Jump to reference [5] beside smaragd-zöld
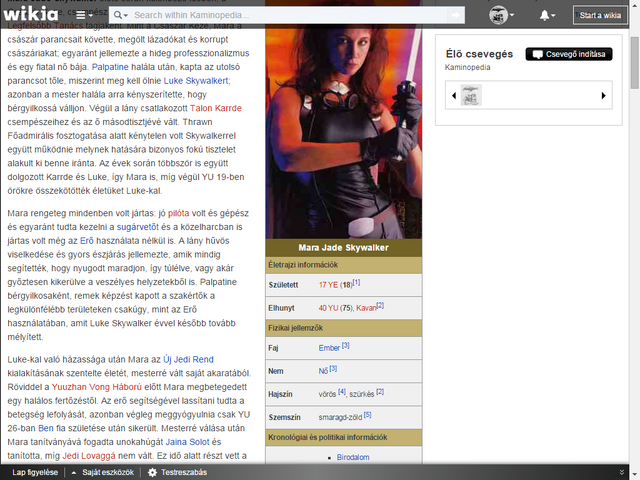The width and height of the screenshot is (640, 480). [x=367, y=415]
